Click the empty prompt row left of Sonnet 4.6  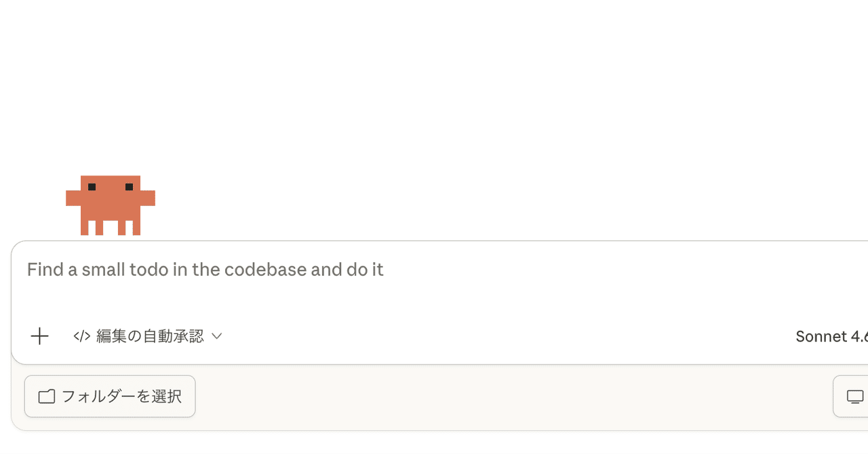pos(509,336)
